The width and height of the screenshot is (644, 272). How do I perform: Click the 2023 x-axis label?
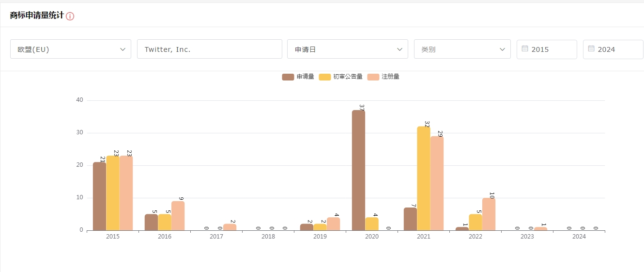click(x=527, y=237)
